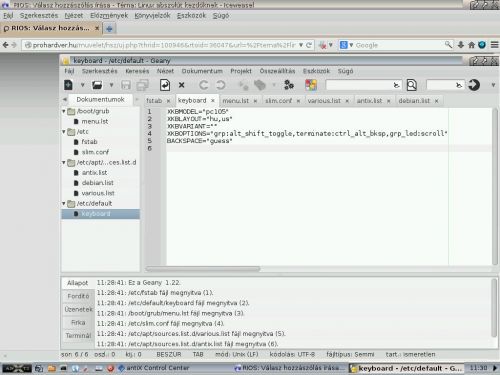
Task: Select keyboard in the documents tree
Action: tap(100, 214)
